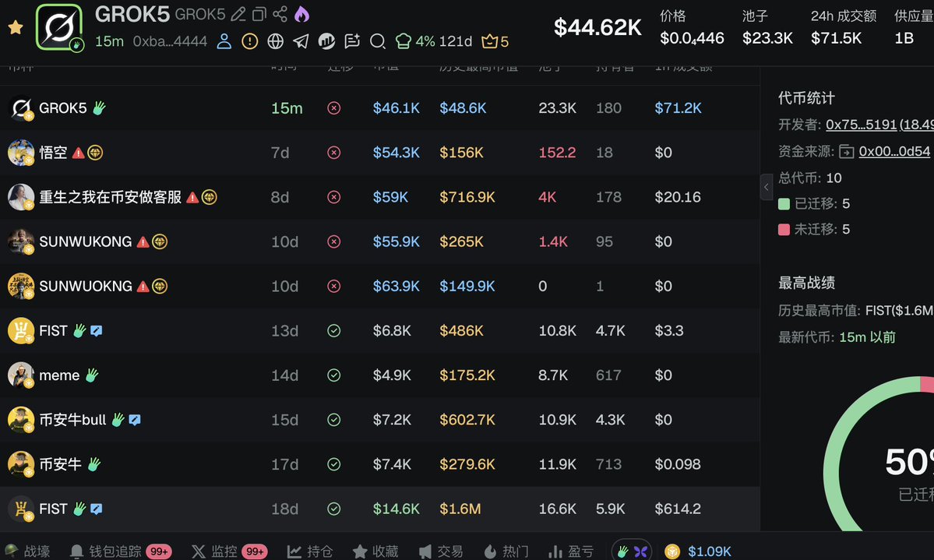Screen dimensions: 934x560
Task: Copy token name via the duplicate-squares icon
Action: (x=259, y=14)
